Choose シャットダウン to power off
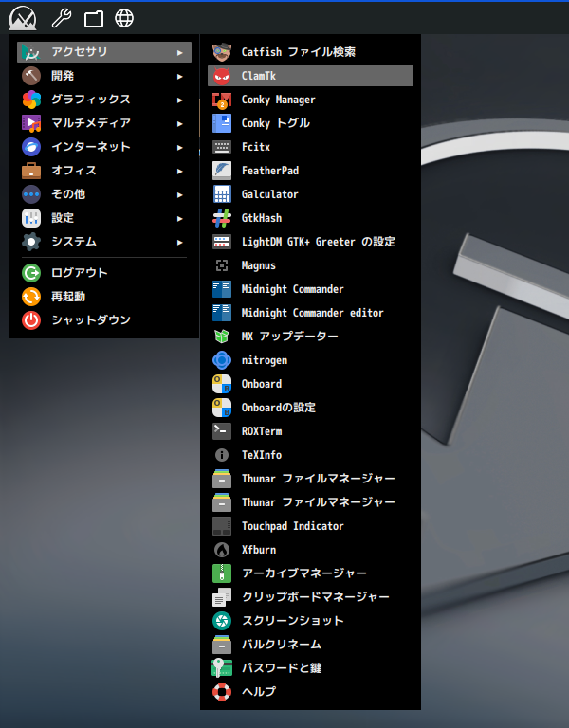569x728 pixels. pos(104,319)
